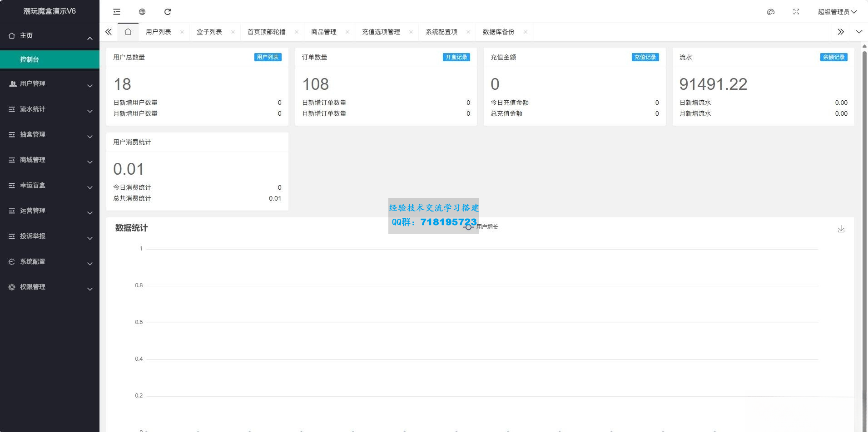Screen dimensions: 868x432
Task: Click the 流水 value 91491.22
Action: point(713,84)
